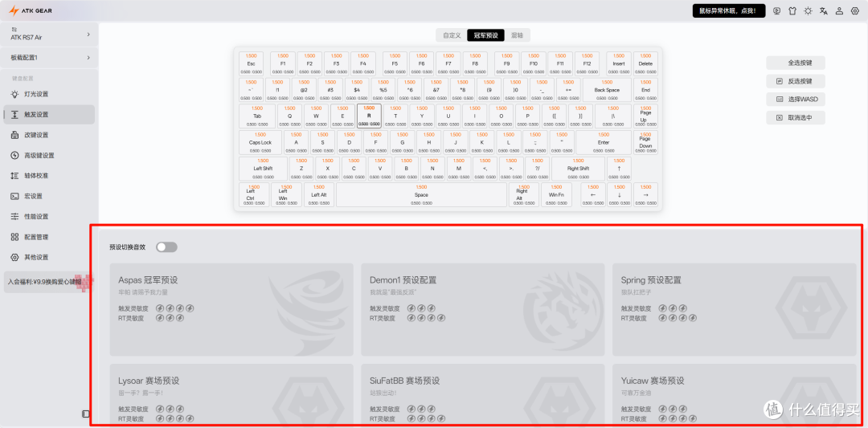Select the W key
Screen dimensions: 868x428
pos(316,116)
